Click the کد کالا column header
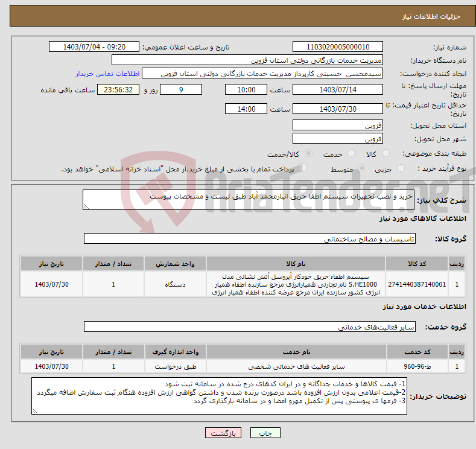 [x=417, y=264]
